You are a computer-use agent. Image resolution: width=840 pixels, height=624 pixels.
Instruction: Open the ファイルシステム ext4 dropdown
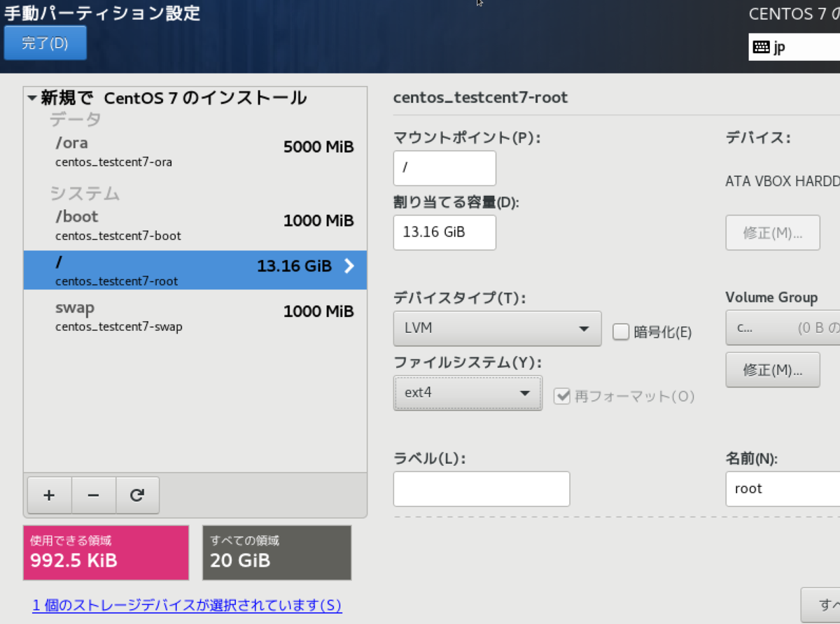click(x=468, y=392)
